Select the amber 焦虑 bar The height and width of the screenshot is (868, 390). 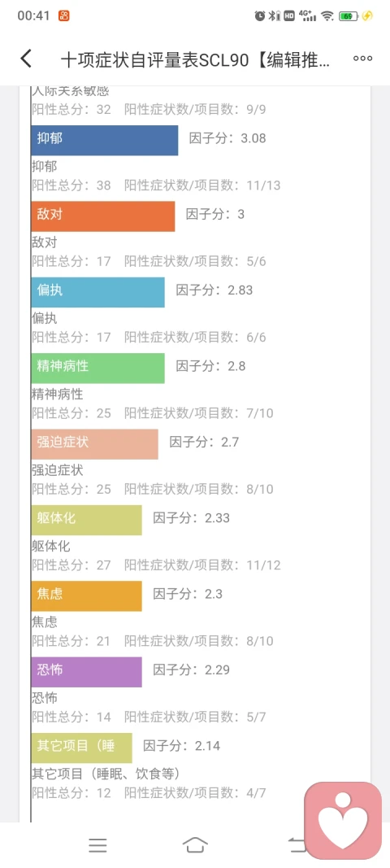pyautogui.click(x=86, y=595)
